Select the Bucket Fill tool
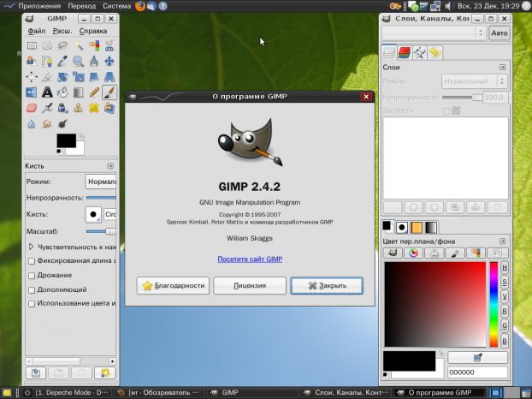The height and width of the screenshot is (399, 532). pyautogui.click(x=62, y=92)
